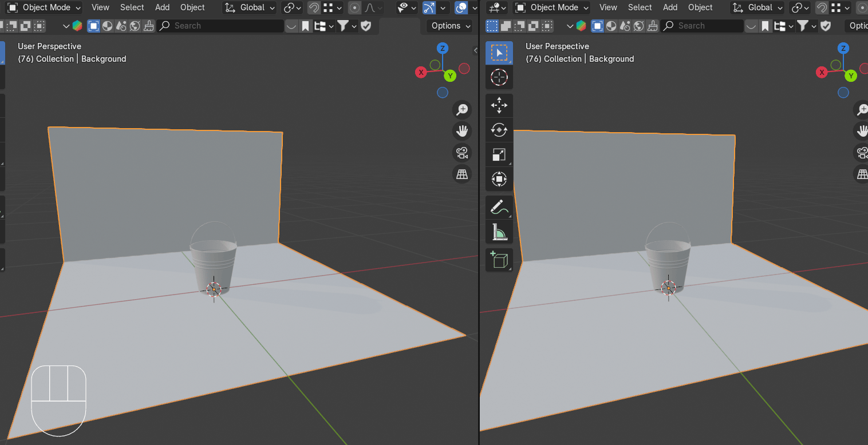The width and height of the screenshot is (868, 445).
Task: Open the View menu in left viewport header
Action: [100, 8]
